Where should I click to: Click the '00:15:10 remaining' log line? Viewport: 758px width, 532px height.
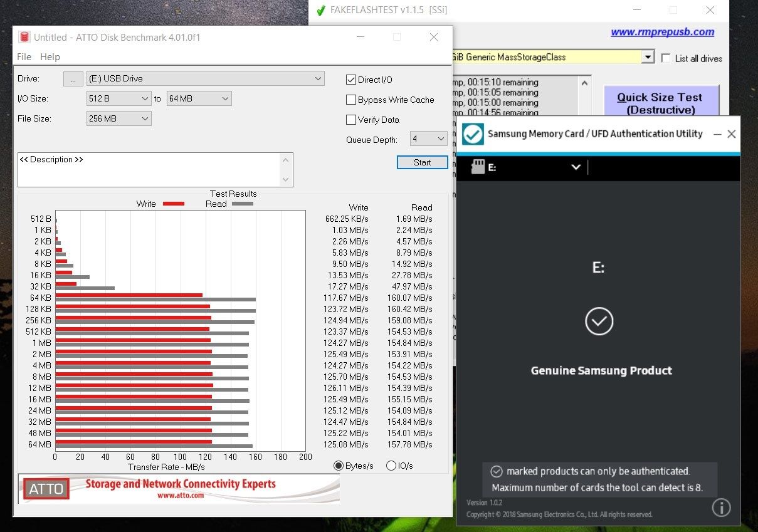pyautogui.click(x=495, y=82)
